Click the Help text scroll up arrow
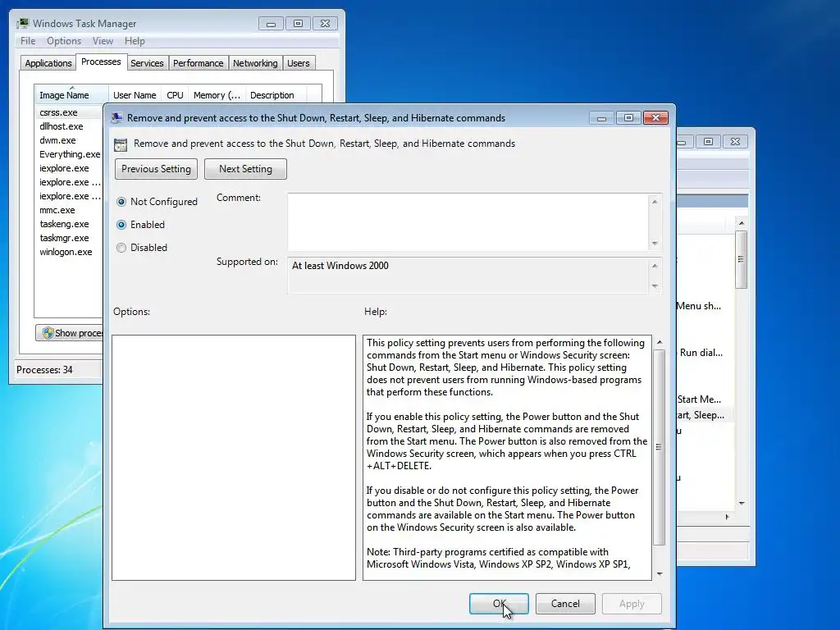 click(660, 342)
